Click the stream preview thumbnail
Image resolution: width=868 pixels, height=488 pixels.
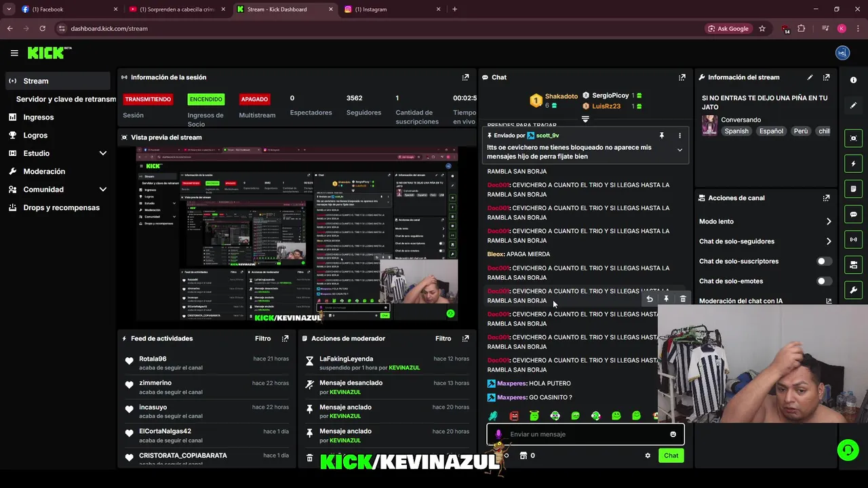tap(297, 234)
